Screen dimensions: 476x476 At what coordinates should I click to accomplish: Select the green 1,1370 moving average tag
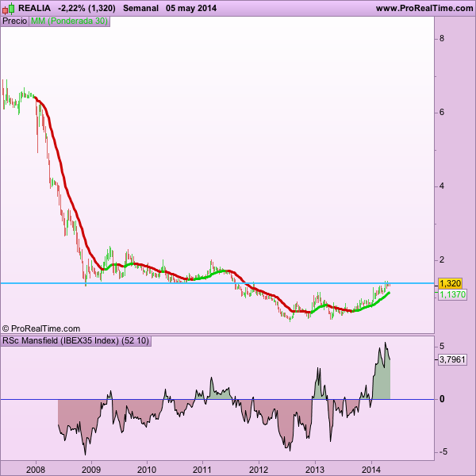(452, 294)
